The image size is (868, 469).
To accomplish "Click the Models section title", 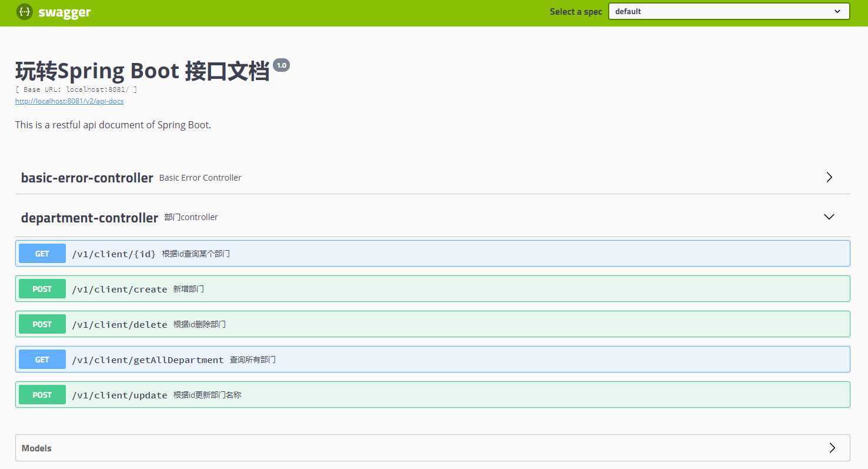I will tap(36, 448).
